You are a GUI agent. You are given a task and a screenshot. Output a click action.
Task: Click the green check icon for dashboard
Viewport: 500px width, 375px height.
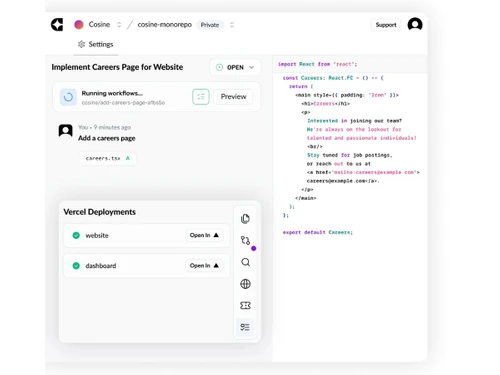point(76,266)
